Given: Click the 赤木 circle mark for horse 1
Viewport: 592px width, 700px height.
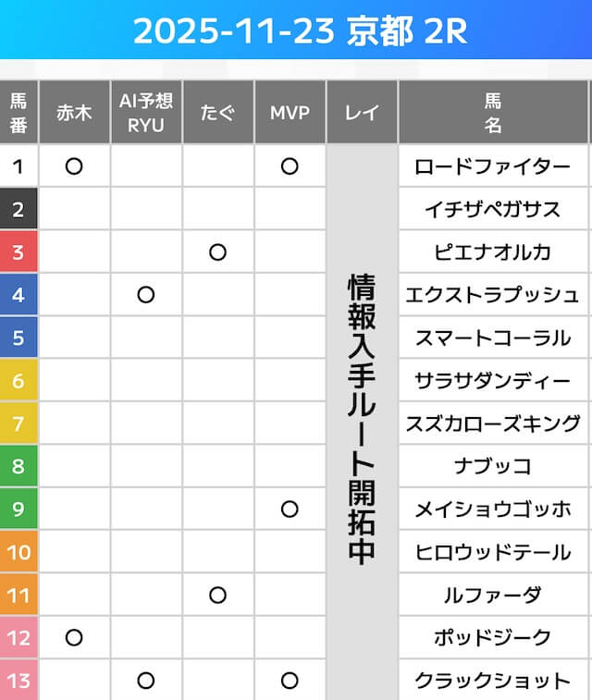Looking at the screenshot, I should [75, 166].
